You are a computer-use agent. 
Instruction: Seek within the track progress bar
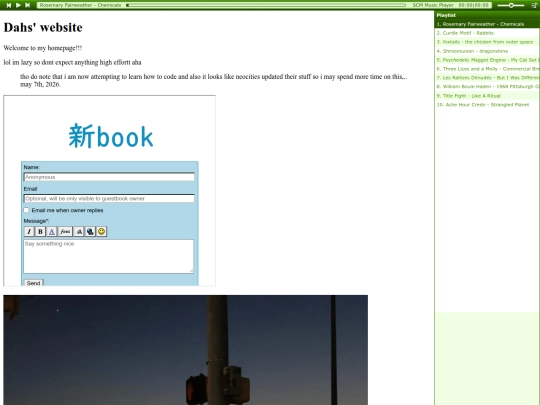(266, 5)
